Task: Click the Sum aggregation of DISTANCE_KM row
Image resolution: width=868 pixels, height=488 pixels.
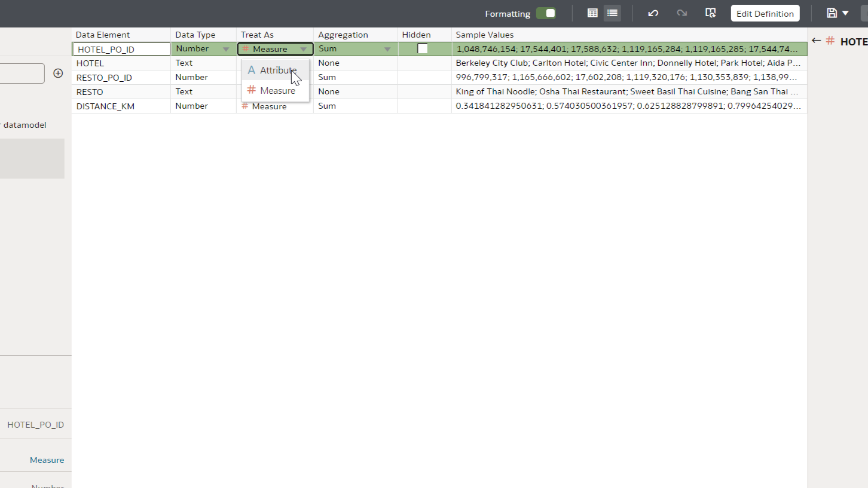Action: [327, 106]
